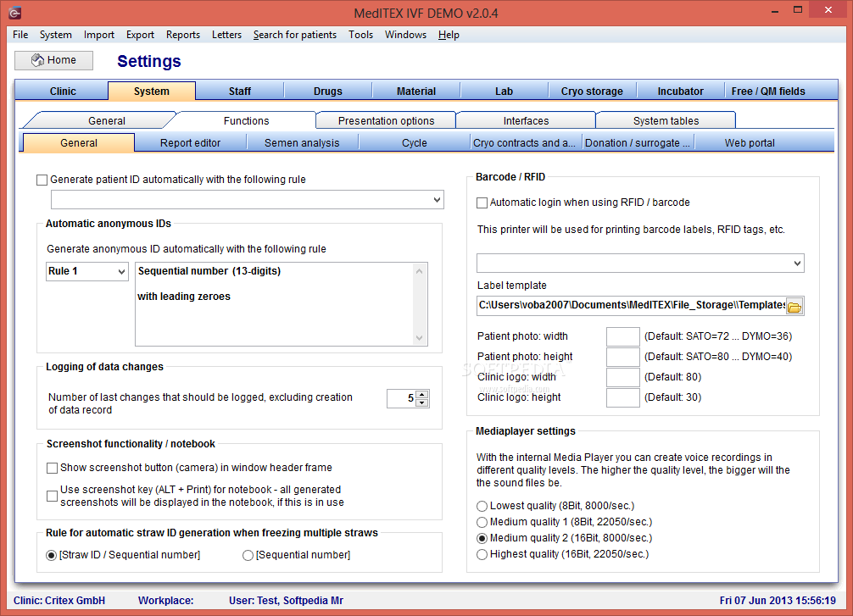
Task: Toggle automatic login using RFID / barcode
Action: 482,203
